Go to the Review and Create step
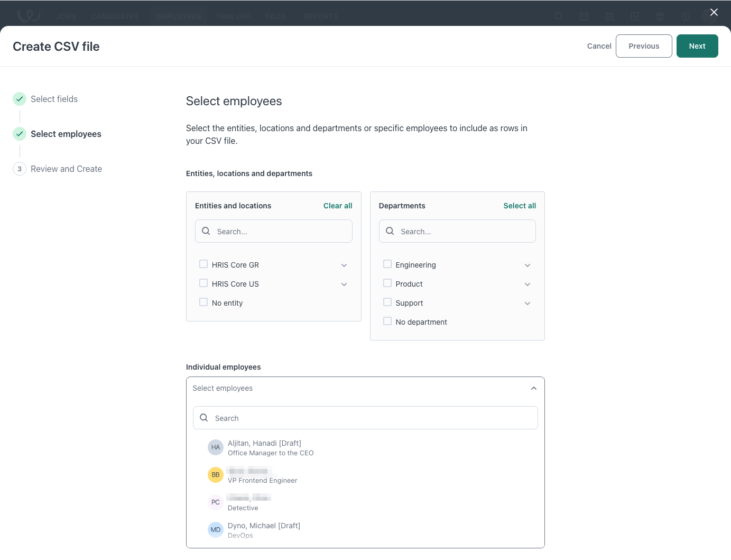The image size is (731, 560). click(x=66, y=169)
